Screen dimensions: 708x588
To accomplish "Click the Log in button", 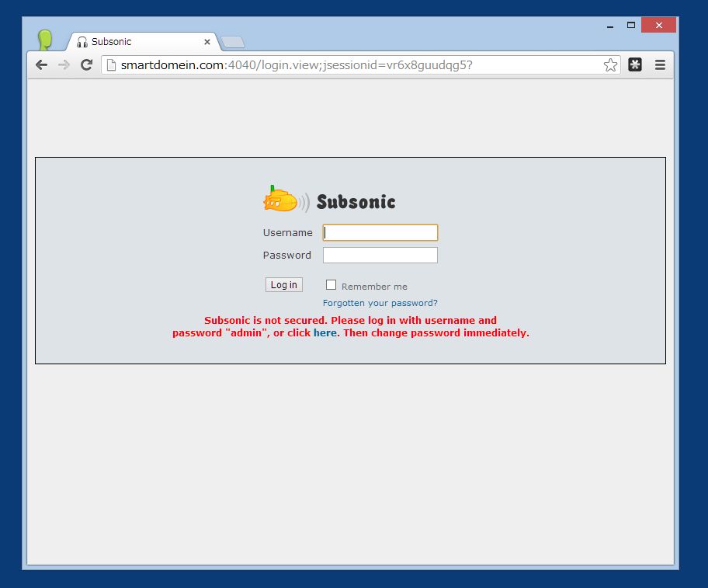I will (x=284, y=285).
